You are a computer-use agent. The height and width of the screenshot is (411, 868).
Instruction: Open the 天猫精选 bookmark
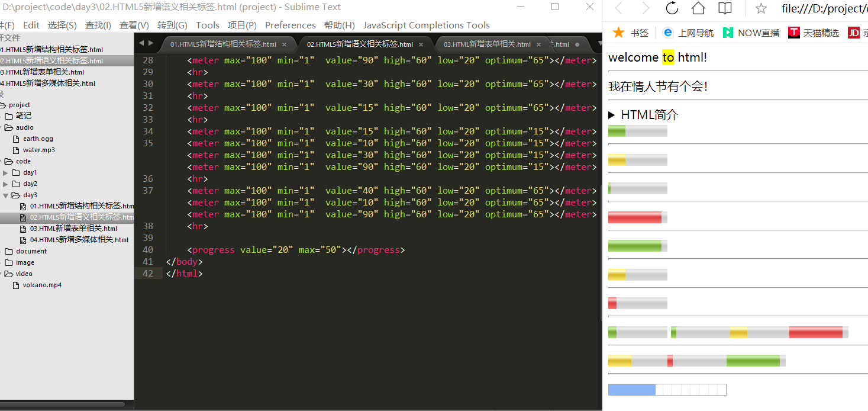tap(814, 33)
